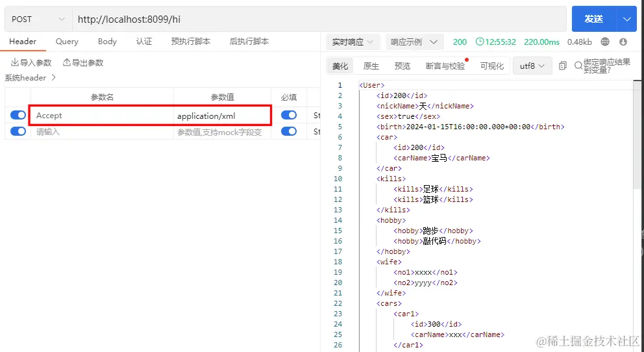The height and width of the screenshot is (352, 644).
Task: Click the URL field with localhost:8099/hi
Action: pyautogui.click(x=319, y=19)
